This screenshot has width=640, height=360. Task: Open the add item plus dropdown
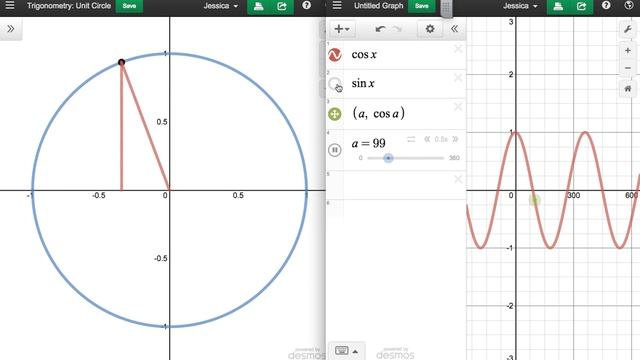coord(342,29)
